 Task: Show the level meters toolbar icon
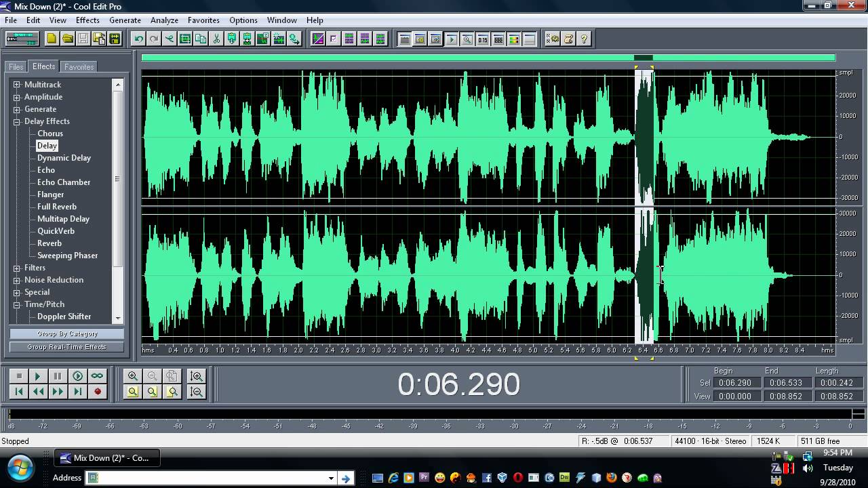pyautogui.click(x=513, y=39)
